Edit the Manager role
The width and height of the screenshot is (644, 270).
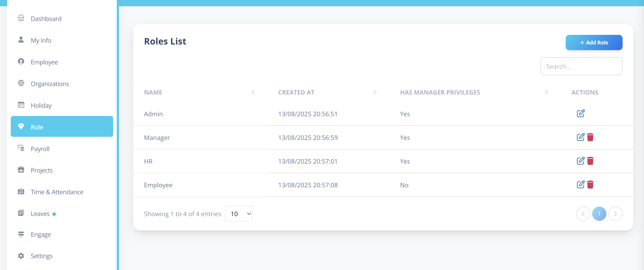(x=580, y=137)
